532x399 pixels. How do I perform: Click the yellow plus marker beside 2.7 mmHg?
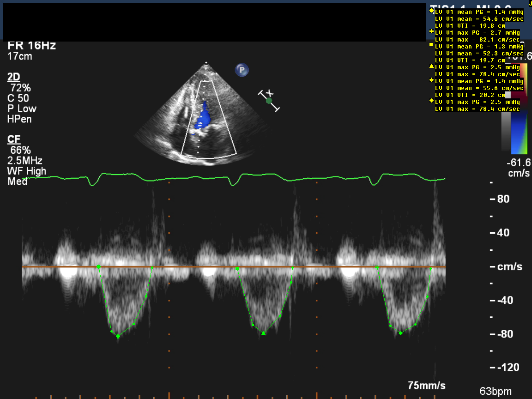click(x=431, y=31)
